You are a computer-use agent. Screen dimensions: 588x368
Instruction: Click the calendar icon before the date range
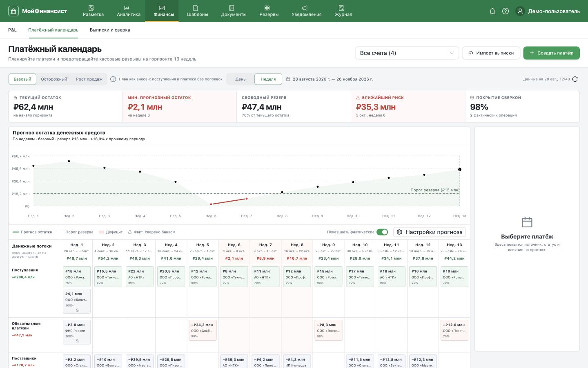tap(288, 79)
